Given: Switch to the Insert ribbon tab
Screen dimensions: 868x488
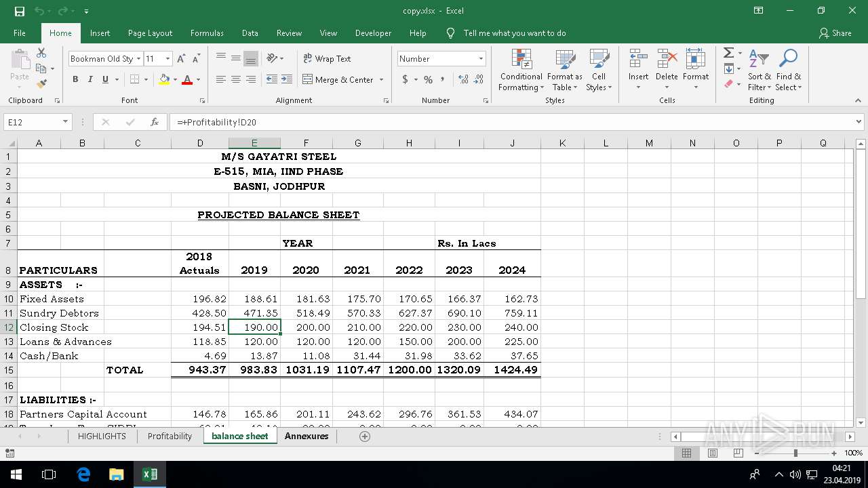Looking at the screenshot, I should pos(100,33).
